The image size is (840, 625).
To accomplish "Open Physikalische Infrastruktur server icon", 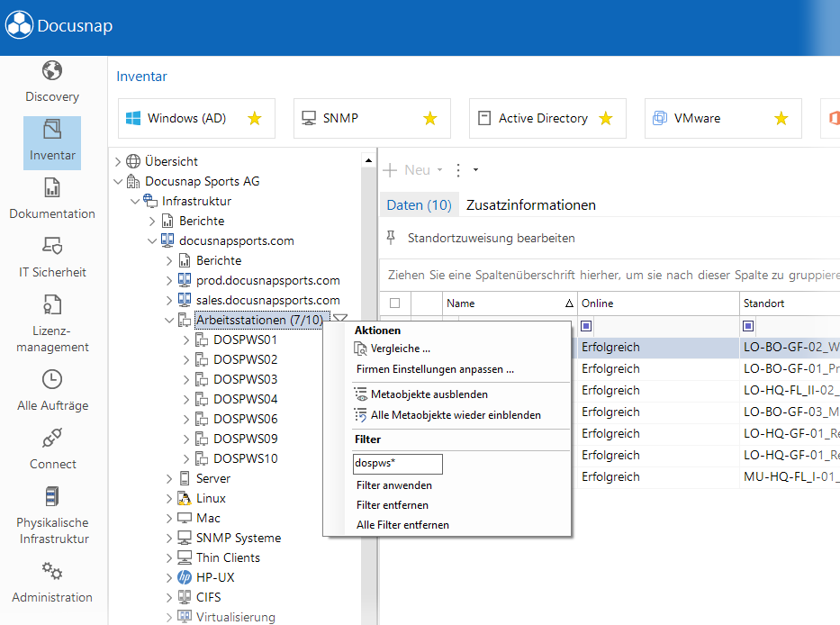I will coord(52,496).
